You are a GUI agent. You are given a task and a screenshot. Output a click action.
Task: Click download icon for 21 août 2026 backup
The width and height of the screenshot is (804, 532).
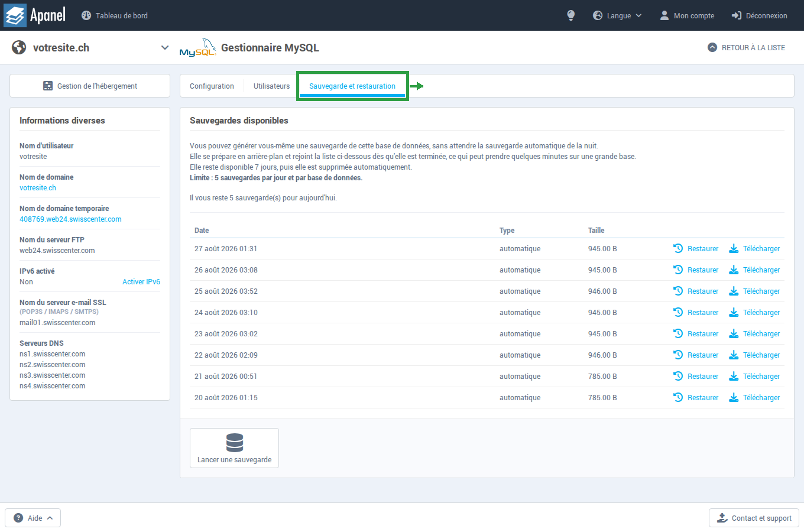point(734,376)
